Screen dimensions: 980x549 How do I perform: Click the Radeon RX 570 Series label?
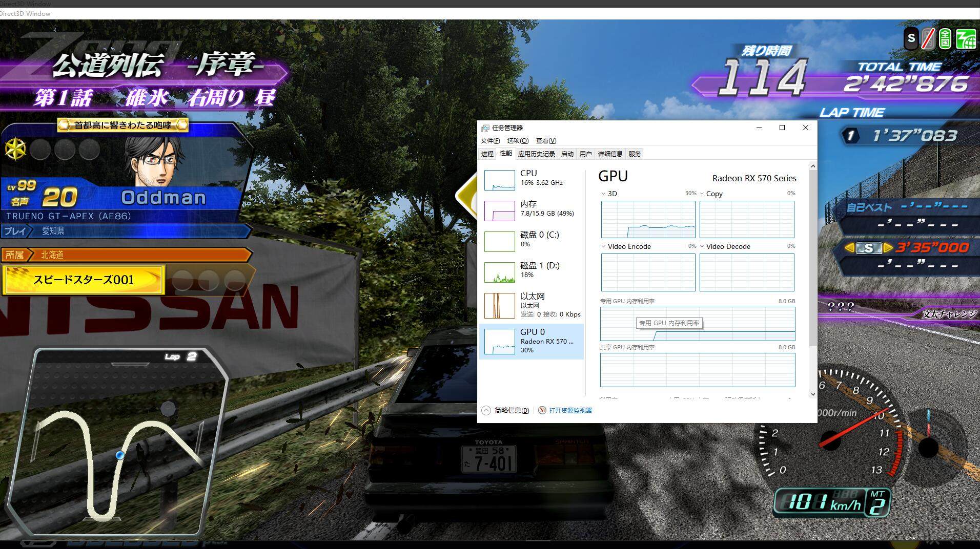[754, 178]
